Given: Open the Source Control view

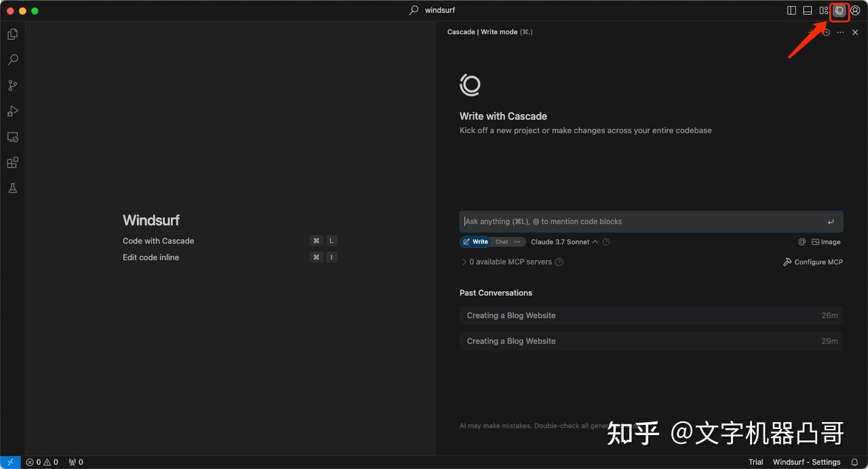Looking at the screenshot, I should click(x=12, y=86).
